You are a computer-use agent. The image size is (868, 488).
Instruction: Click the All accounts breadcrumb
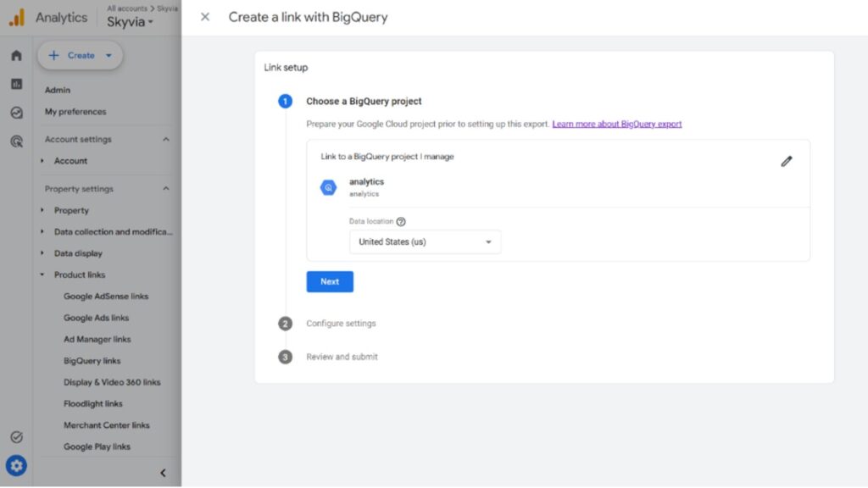pyautogui.click(x=127, y=8)
